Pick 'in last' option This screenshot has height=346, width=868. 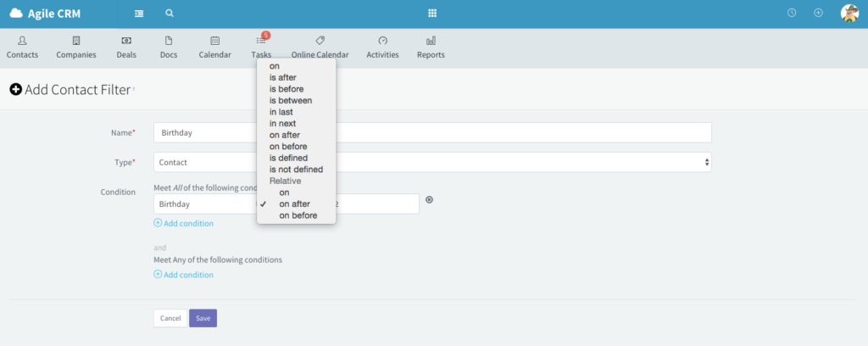[x=282, y=112]
